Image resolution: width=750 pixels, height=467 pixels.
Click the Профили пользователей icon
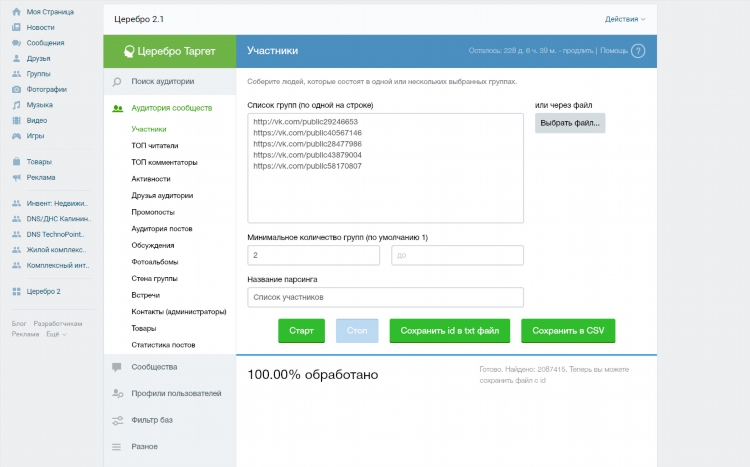click(117, 393)
